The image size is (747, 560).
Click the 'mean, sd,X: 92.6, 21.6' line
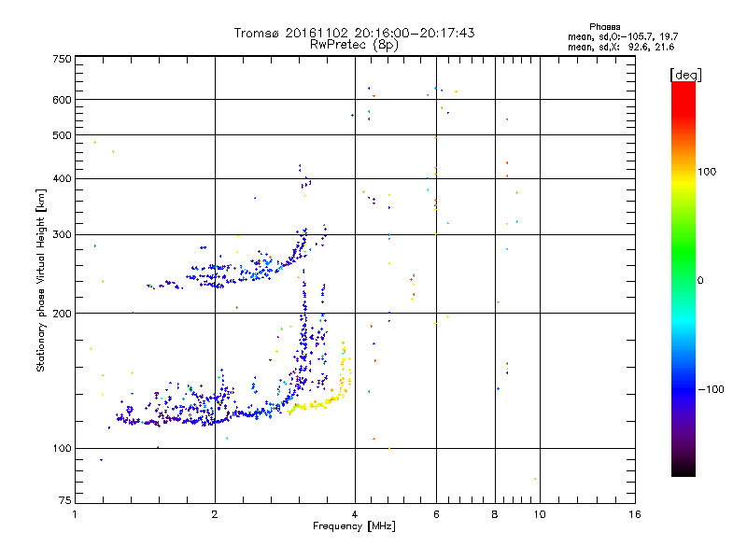point(621,48)
